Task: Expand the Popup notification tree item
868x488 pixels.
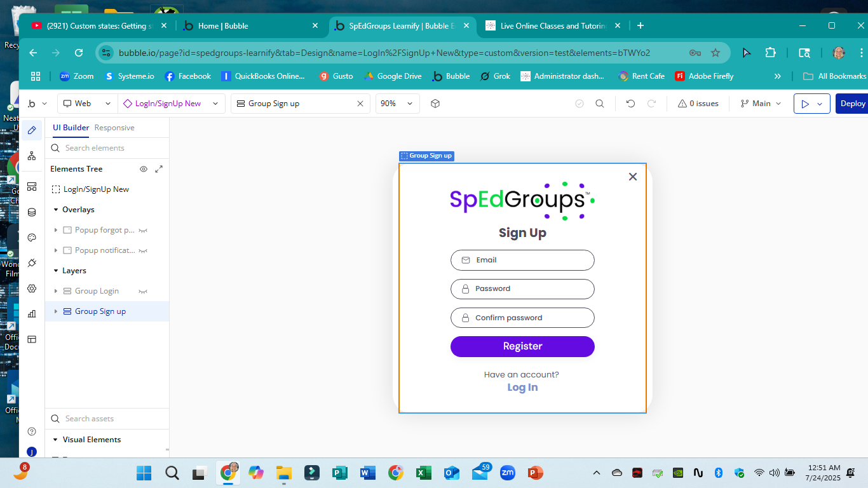Action: [x=56, y=250]
